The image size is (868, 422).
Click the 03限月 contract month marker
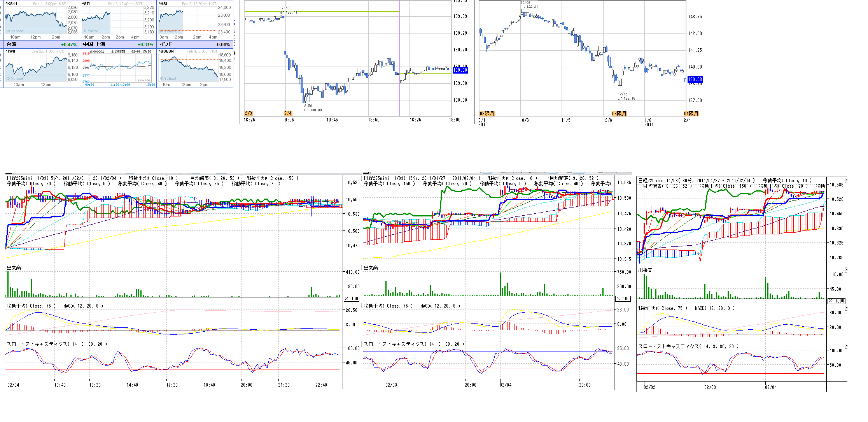[x=619, y=114]
